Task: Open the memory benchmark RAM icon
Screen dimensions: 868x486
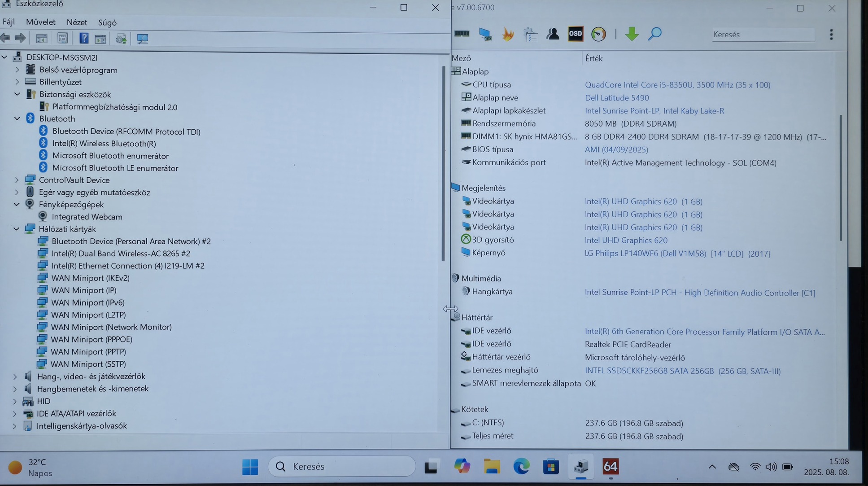Action: pyautogui.click(x=462, y=34)
